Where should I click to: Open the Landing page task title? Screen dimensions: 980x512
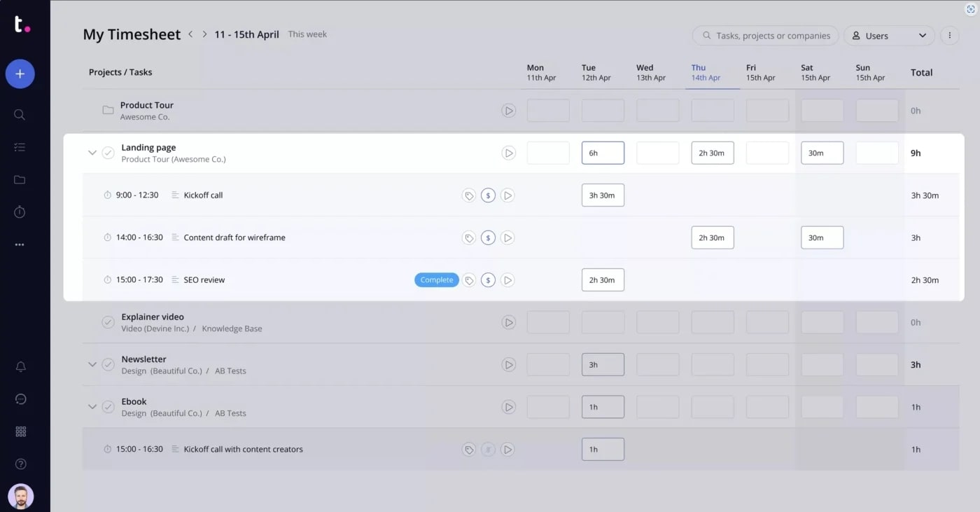tap(148, 148)
